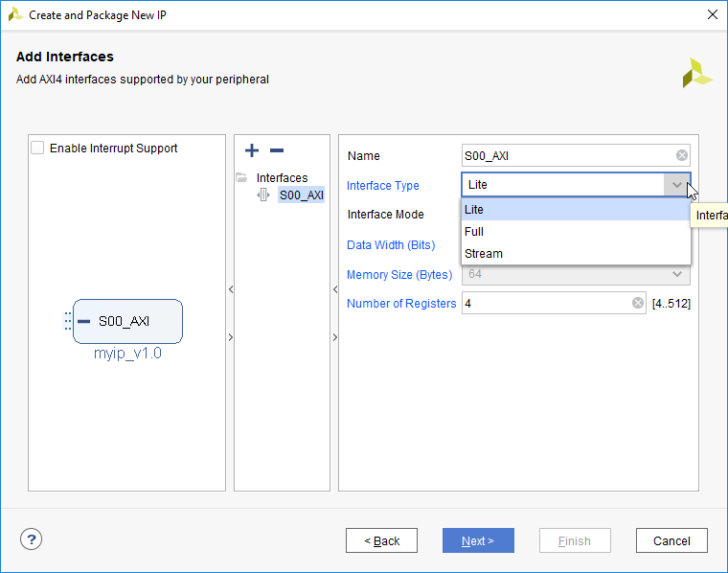Click the help question mark icon
728x573 pixels.
point(31,539)
